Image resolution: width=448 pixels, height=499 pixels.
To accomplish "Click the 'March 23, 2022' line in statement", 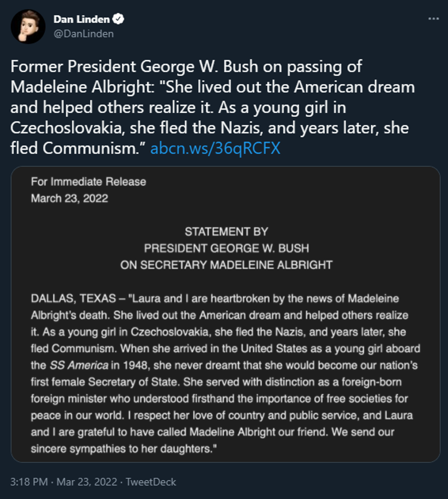I will [x=69, y=198].
